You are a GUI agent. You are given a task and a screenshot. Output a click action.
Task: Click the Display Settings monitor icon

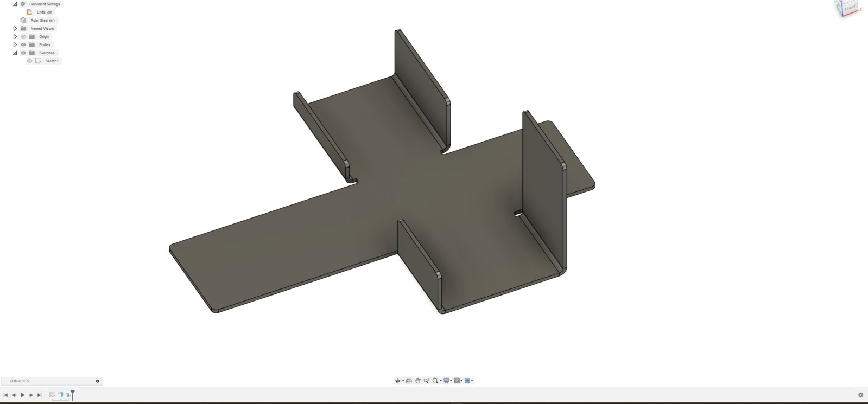point(447,381)
